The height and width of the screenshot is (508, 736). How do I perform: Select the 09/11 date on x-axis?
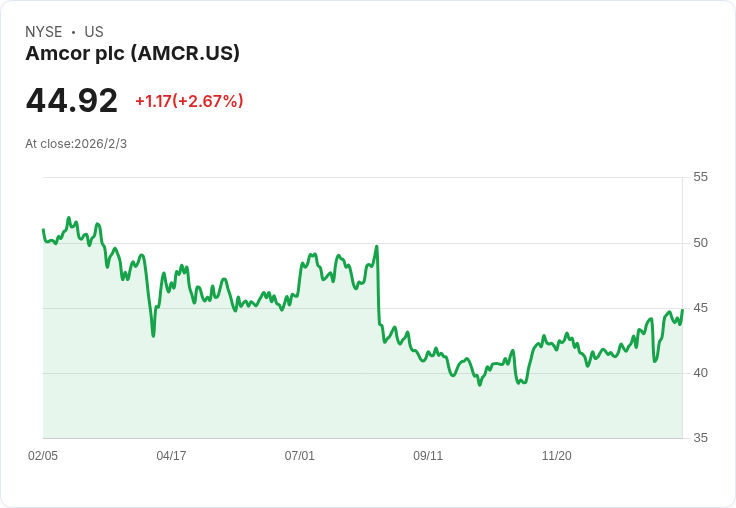[428, 456]
